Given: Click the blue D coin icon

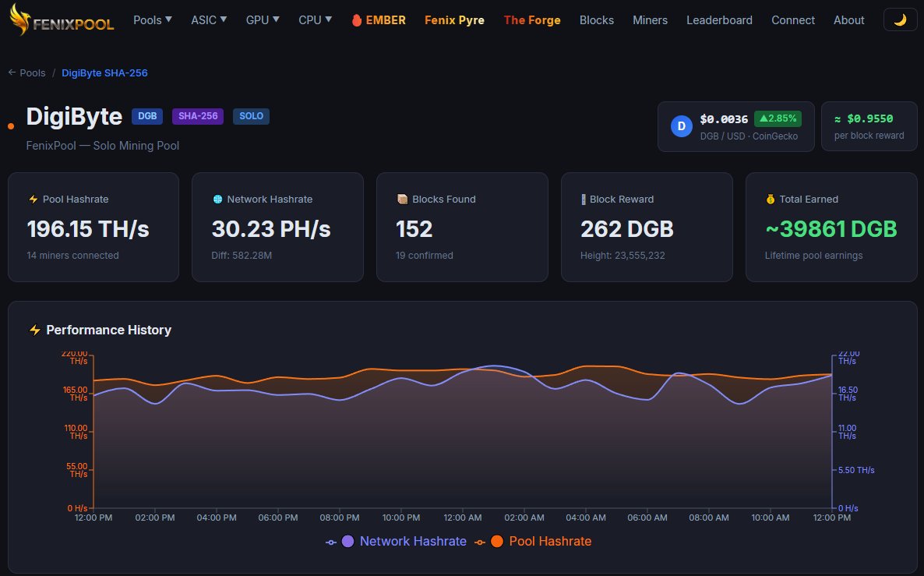Looking at the screenshot, I should click(681, 126).
